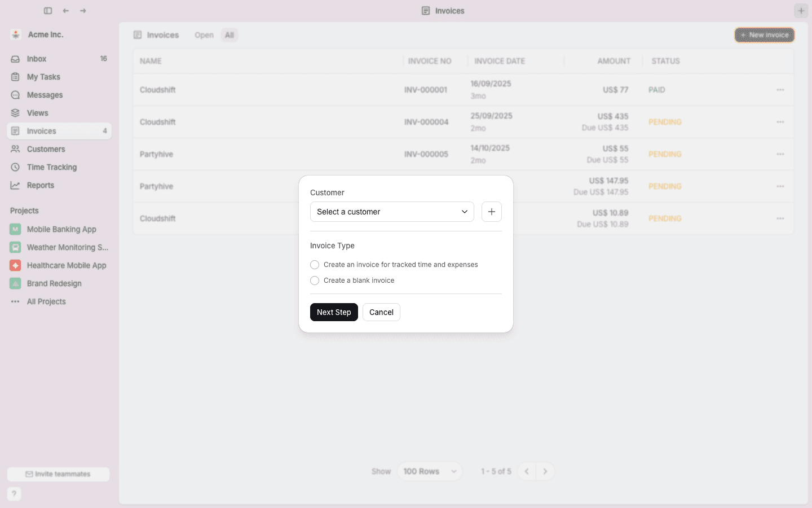The image size is (812, 508).
Task: Click the Invoices header list icon
Action: [138, 35]
